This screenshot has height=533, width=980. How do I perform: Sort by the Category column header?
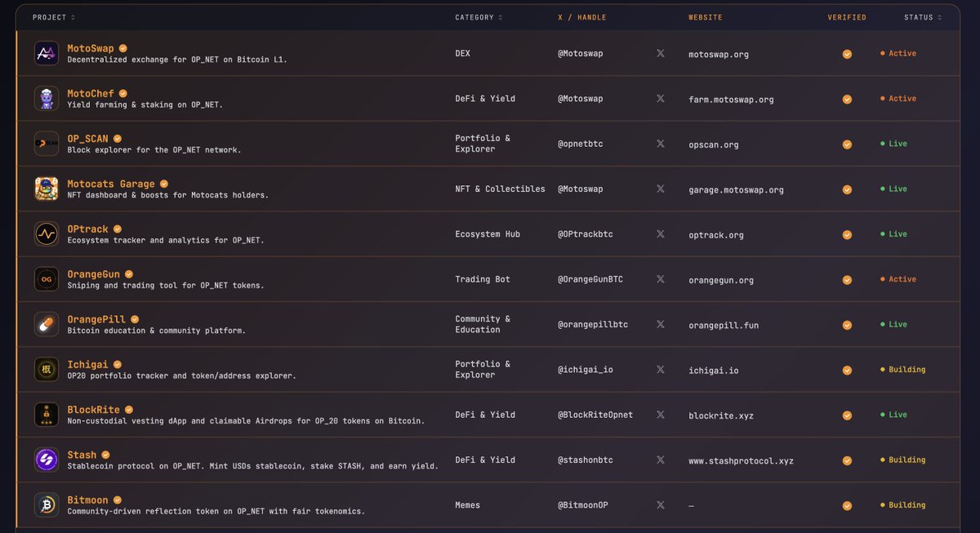(x=479, y=17)
